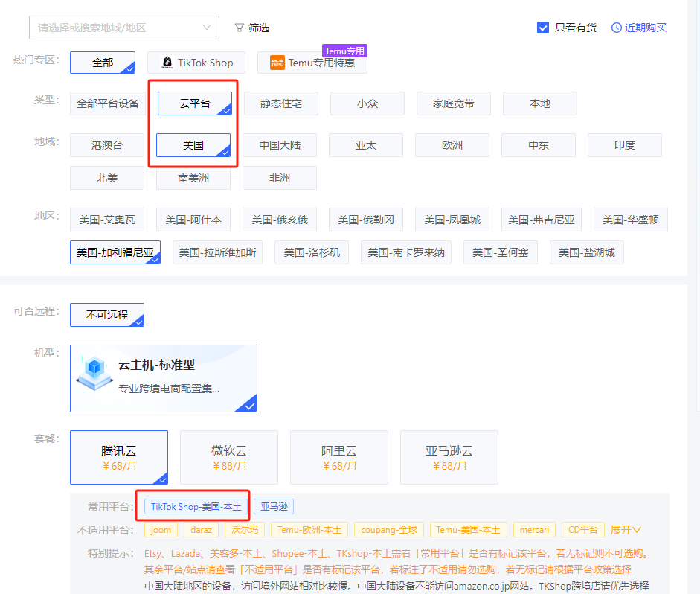
Task: Click the TikTok Shop-美国-本土 platform tag
Action: pos(196,506)
